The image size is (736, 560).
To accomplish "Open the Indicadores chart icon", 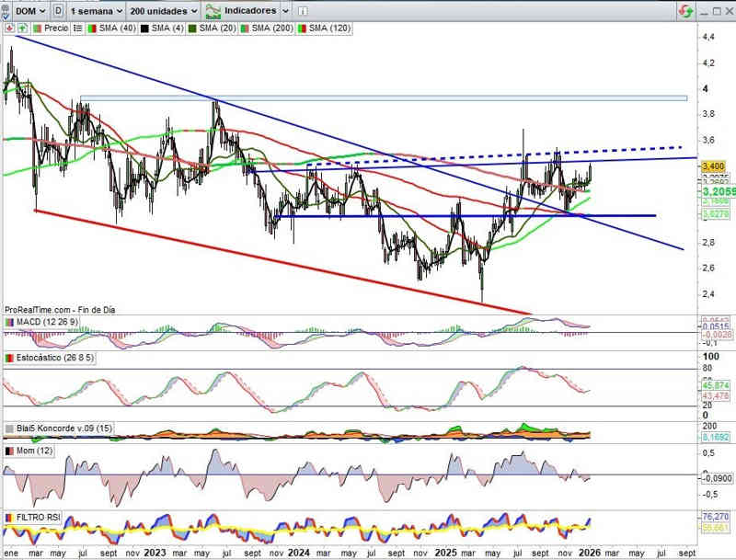I will click(213, 11).
